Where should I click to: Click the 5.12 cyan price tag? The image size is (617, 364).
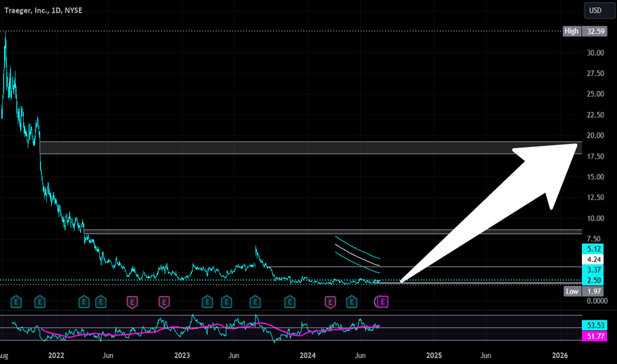593,249
